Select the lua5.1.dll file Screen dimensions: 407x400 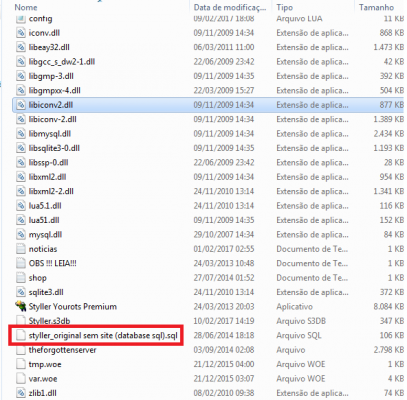(45, 206)
